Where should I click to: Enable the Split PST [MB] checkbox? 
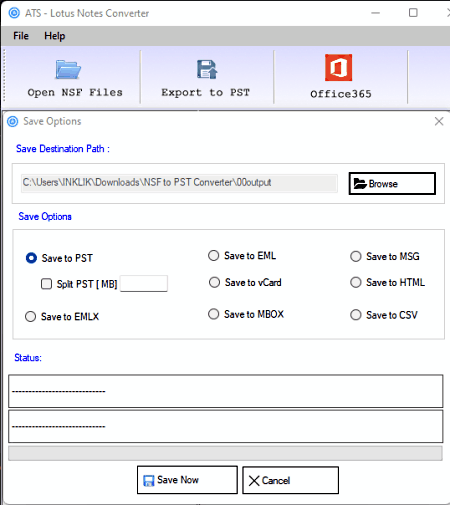[46, 284]
